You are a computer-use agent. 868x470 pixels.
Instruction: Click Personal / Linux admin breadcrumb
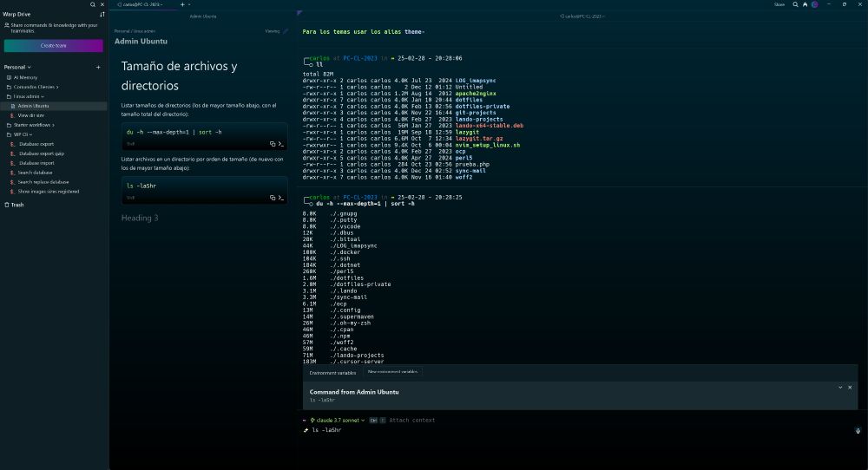pyautogui.click(x=135, y=31)
